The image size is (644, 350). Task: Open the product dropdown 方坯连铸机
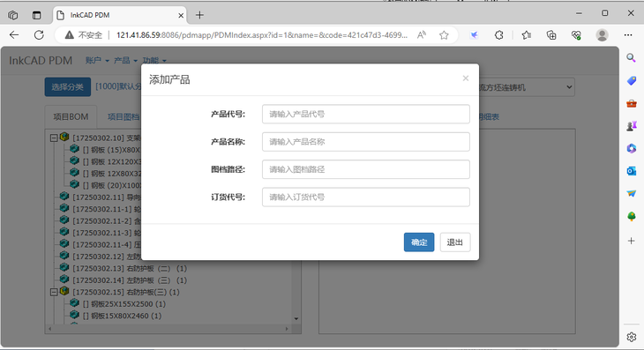tap(526, 87)
